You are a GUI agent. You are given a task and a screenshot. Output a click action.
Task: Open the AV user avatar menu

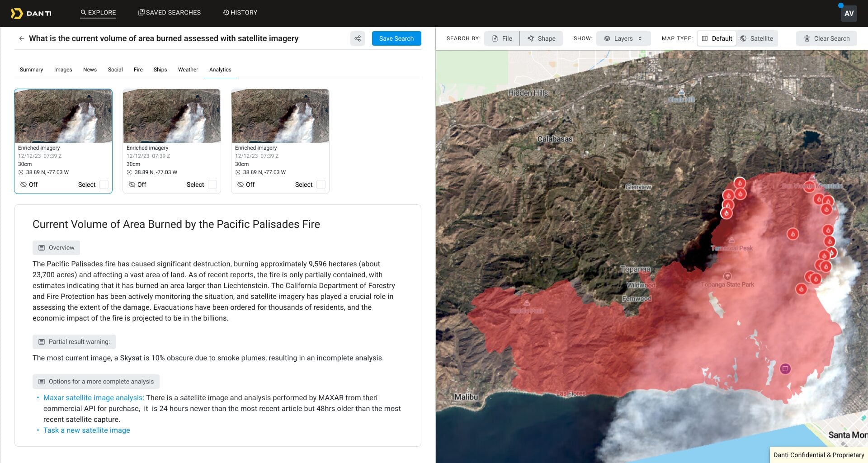(x=849, y=13)
